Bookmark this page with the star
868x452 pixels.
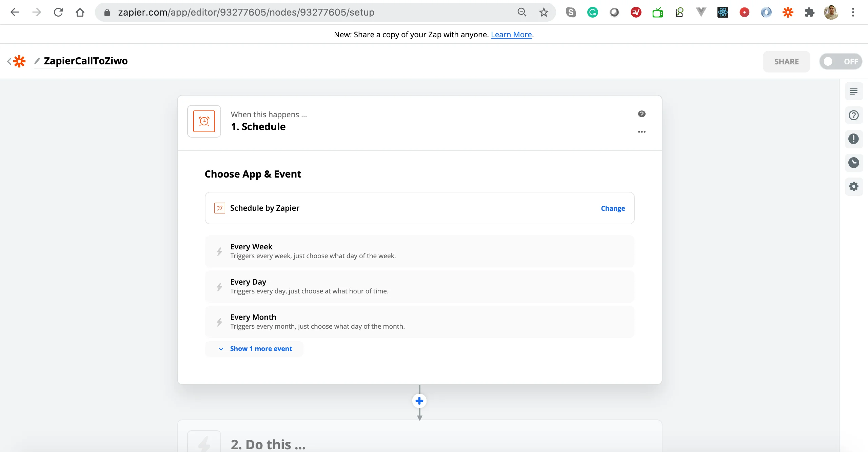pyautogui.click(x=544, y=12)
